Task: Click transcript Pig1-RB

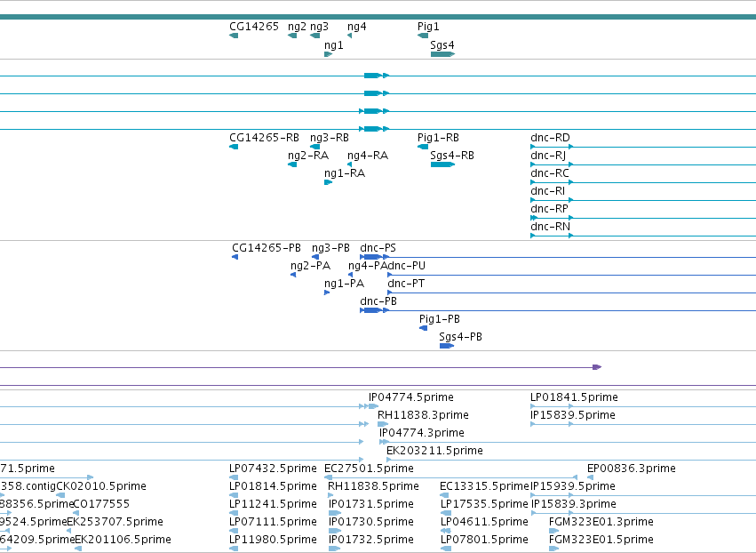Action: (x=438, y=138)
